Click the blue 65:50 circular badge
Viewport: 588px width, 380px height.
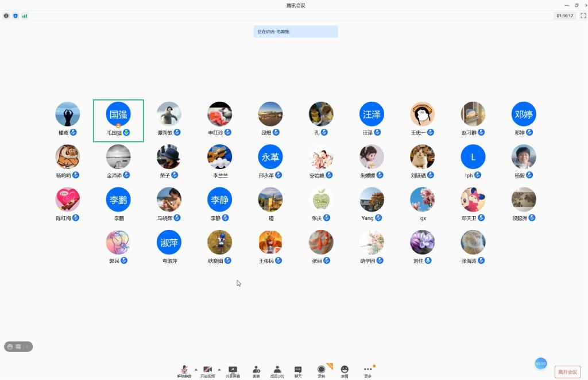[x=541, y=363]
